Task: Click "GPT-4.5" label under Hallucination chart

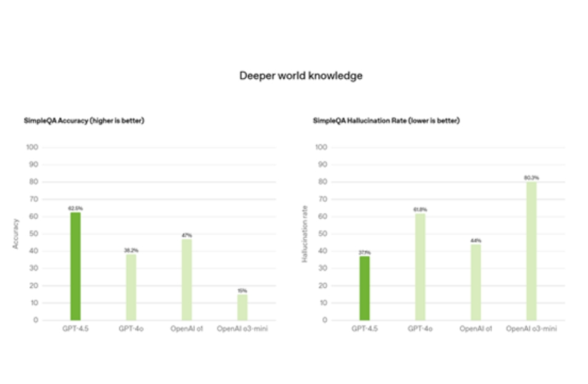Action: [364, 329]
